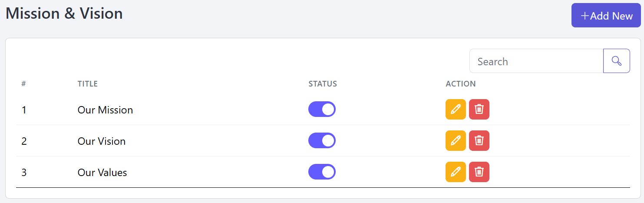The height and width of the screenshot is (203, 644).
Task: Edit the Our Values entry
Action: coord(456,172)
